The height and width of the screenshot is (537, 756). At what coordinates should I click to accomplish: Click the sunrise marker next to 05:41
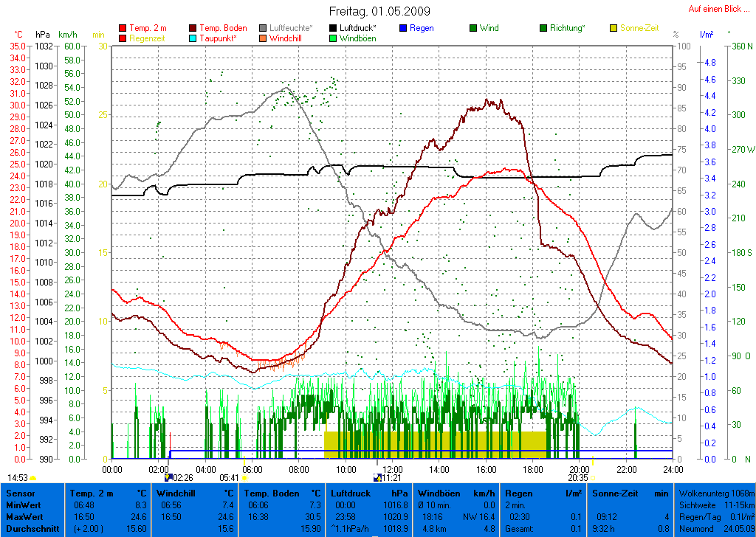pyautogui.click(x=244, y=478)
